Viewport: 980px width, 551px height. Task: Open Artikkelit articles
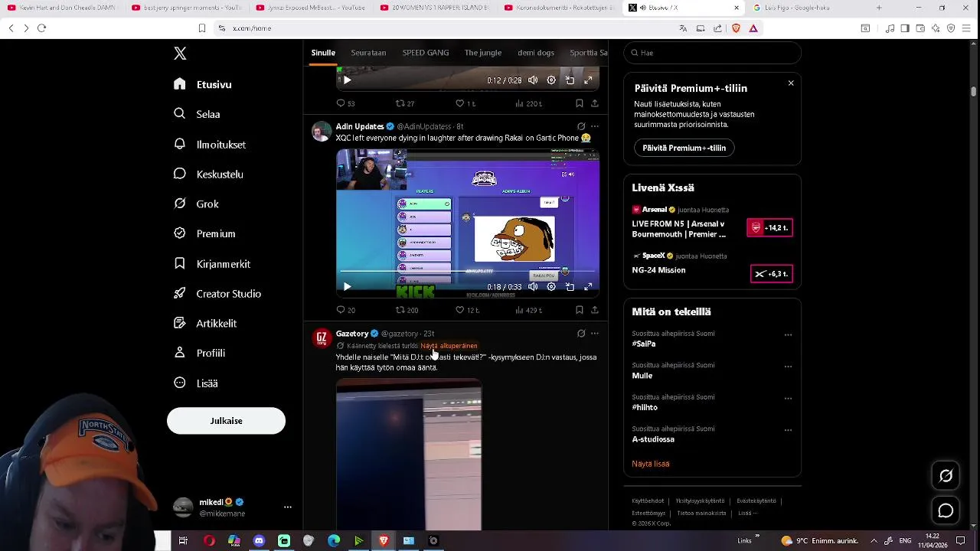pyautogui.click(x=205, y=323)
